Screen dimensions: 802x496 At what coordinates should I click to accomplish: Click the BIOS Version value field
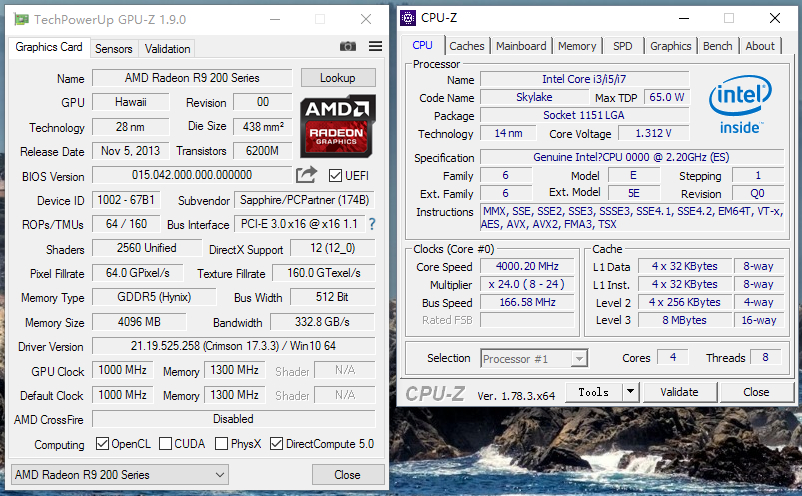coord(192,175)
